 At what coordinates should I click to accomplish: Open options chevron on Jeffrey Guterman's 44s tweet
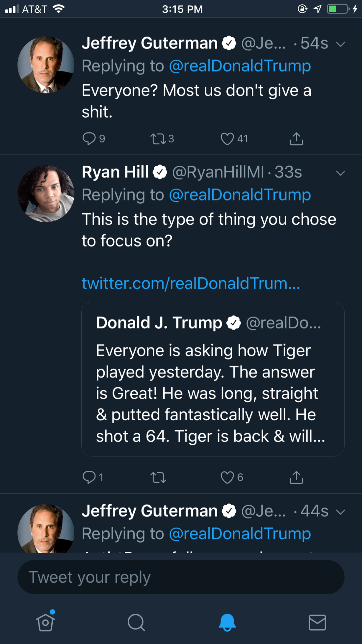[341, 512]
